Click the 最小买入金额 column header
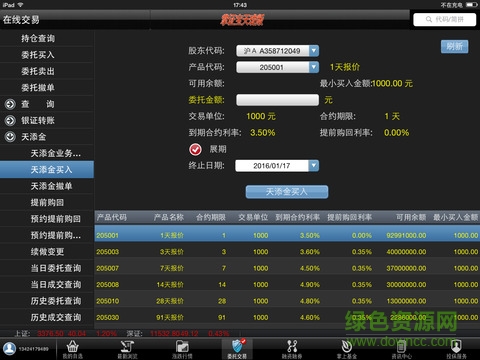This screenshot has height=360, width=480. (456, 217)
